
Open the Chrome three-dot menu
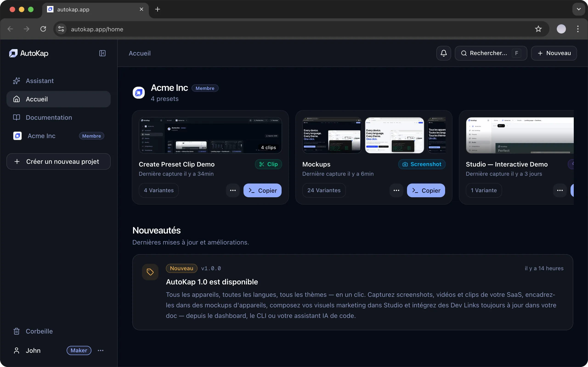coord(578,29)
